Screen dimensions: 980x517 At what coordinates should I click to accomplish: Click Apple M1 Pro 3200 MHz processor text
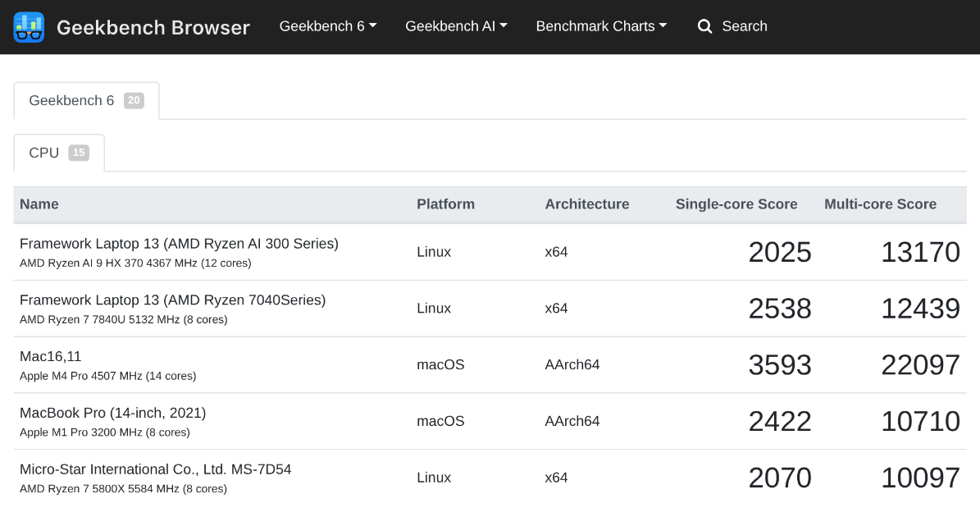point(104,432)
